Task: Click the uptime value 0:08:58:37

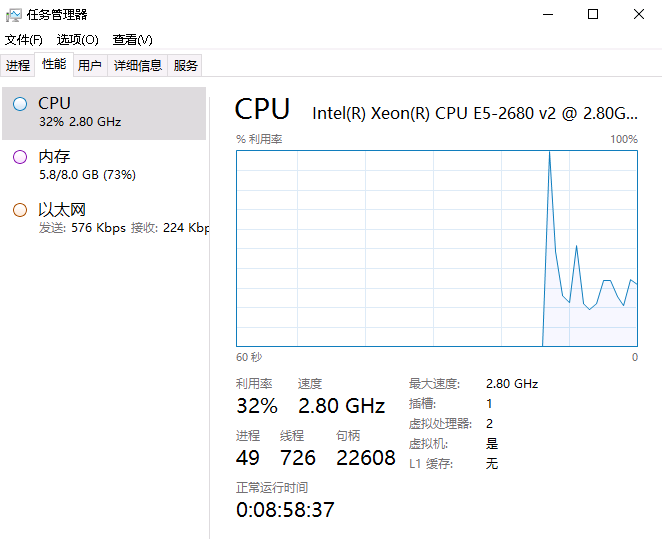Action: (x=285, y=509)
